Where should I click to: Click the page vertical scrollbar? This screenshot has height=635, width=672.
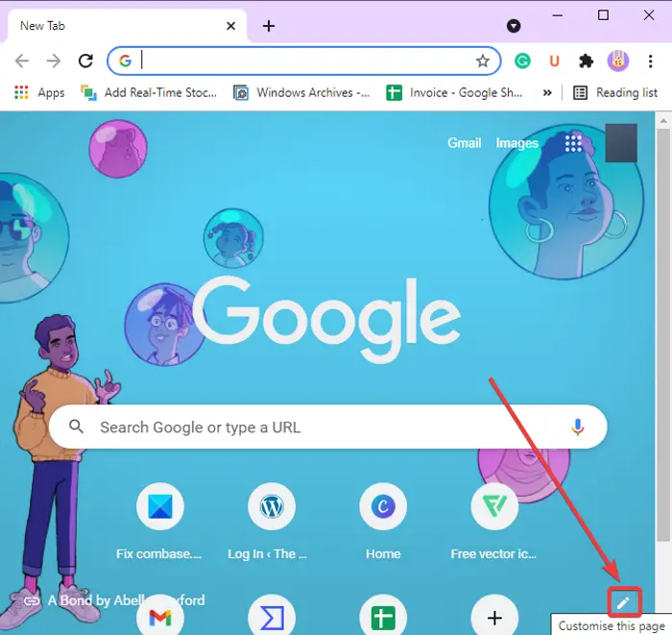663,334
